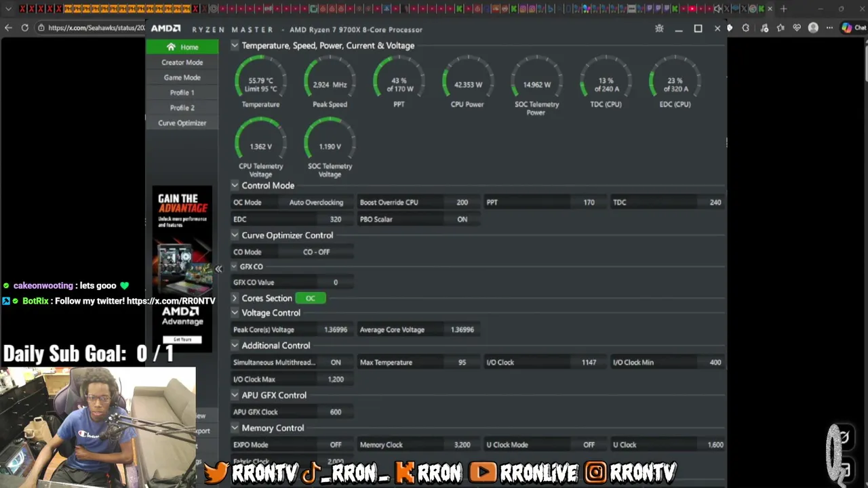The height and width of the screenshot is (488, 868).
Task: Toggle the green OC badge in Cores Section
Action: 311,298
